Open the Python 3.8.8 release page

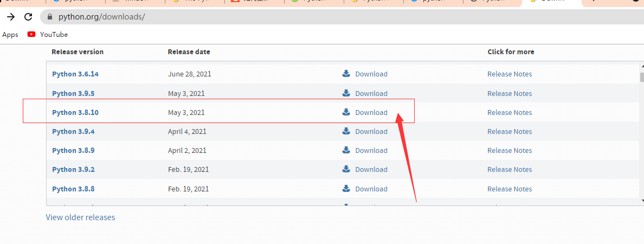(73, 189)
